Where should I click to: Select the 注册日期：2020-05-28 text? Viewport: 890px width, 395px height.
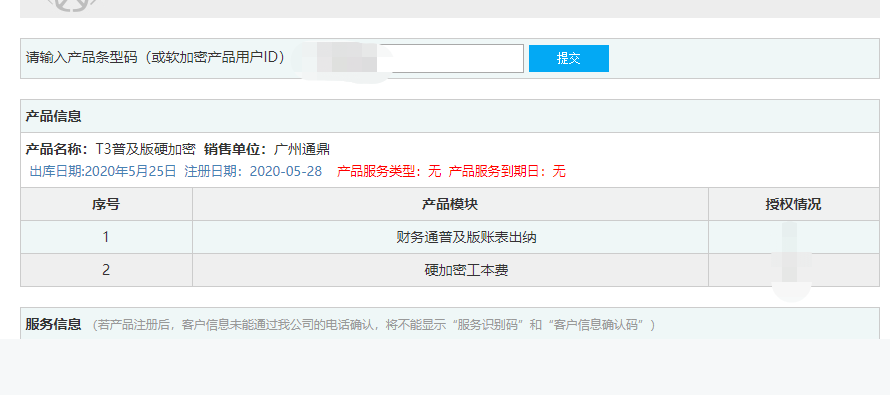click(253, 171)
